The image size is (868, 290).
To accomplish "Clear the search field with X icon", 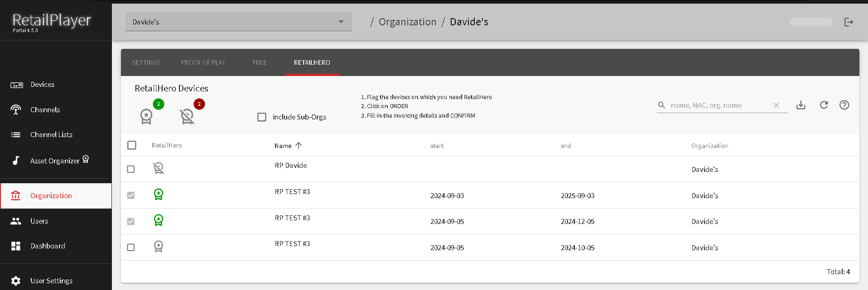I will coord(776,105).
